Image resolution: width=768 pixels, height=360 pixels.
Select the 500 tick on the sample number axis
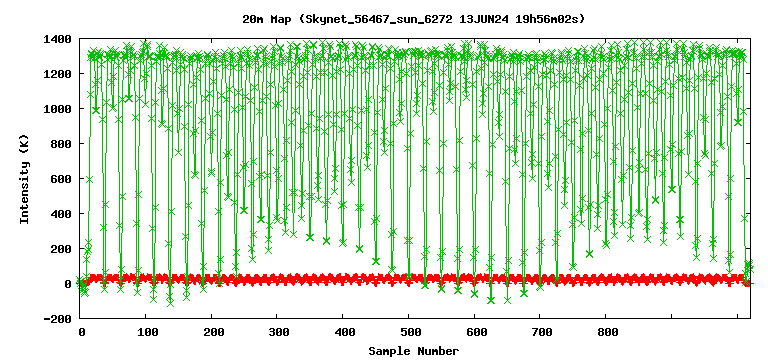pyautogui.click(x=408, y=332)
